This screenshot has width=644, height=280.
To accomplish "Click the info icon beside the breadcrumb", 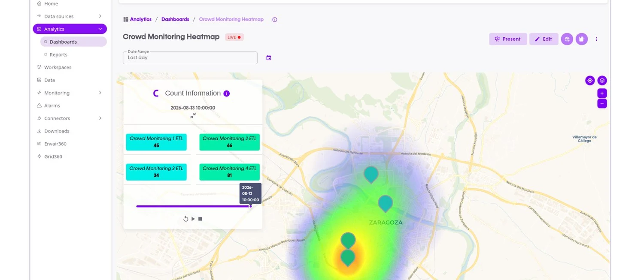I will (275, 20).
